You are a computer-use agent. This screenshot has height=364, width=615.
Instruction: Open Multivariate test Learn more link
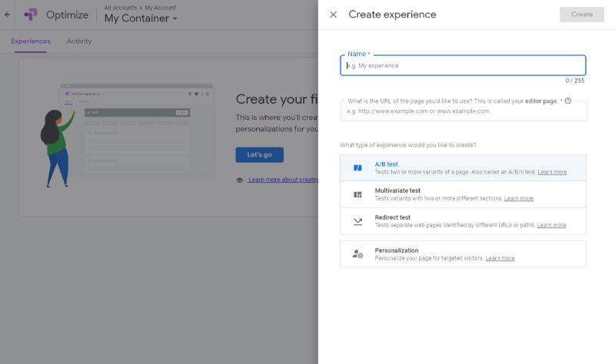[x=518, y=199]
